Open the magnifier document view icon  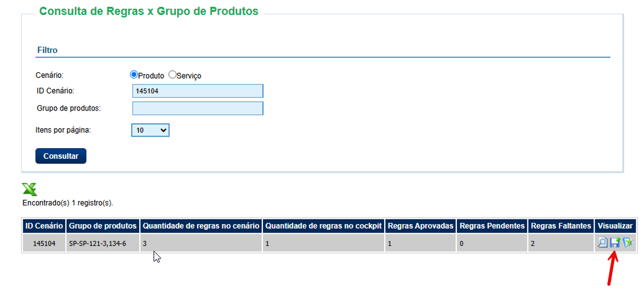click(x=603, y=242)
